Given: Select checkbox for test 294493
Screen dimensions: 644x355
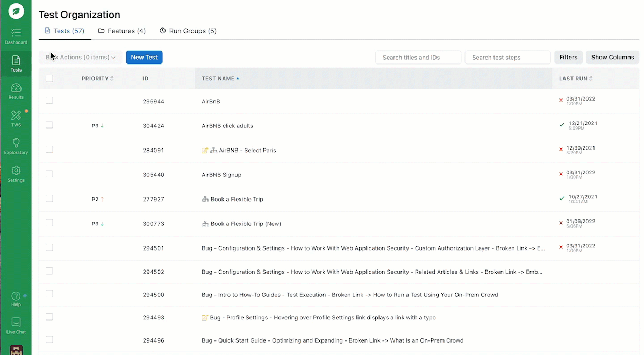Looking at the screenshot, I should tap(49, 316).
